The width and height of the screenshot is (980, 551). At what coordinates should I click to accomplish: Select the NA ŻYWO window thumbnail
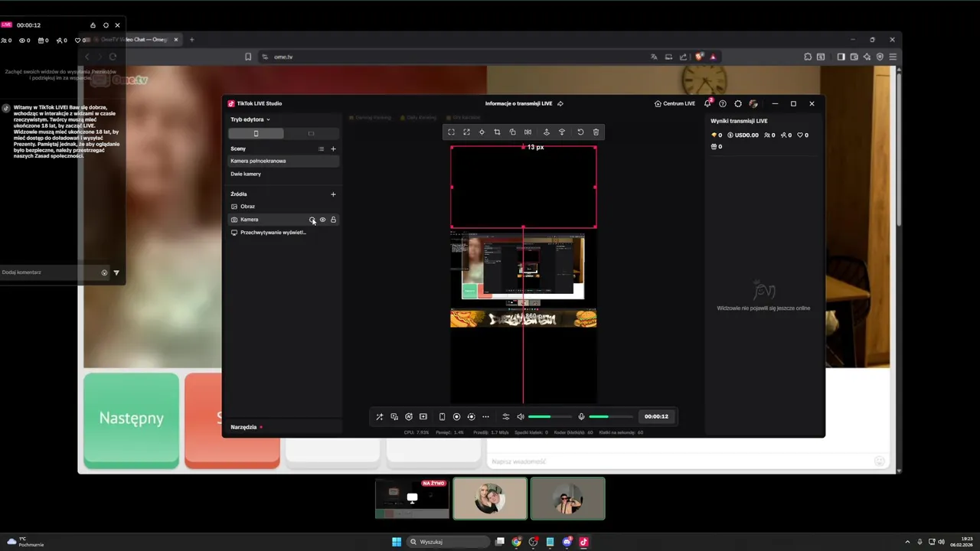412,498
